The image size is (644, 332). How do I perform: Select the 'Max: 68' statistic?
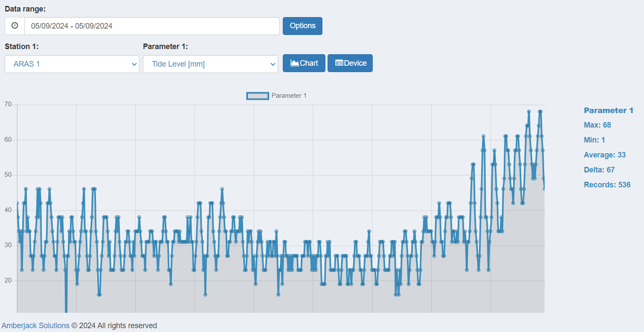[597, 125]
